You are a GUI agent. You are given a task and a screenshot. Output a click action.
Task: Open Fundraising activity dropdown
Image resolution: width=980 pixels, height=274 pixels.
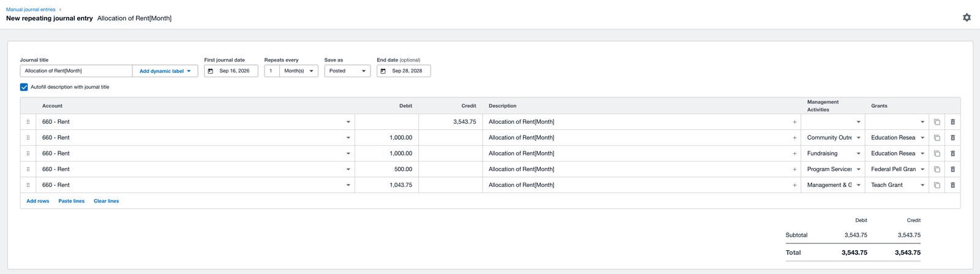(x=833, y=154)
